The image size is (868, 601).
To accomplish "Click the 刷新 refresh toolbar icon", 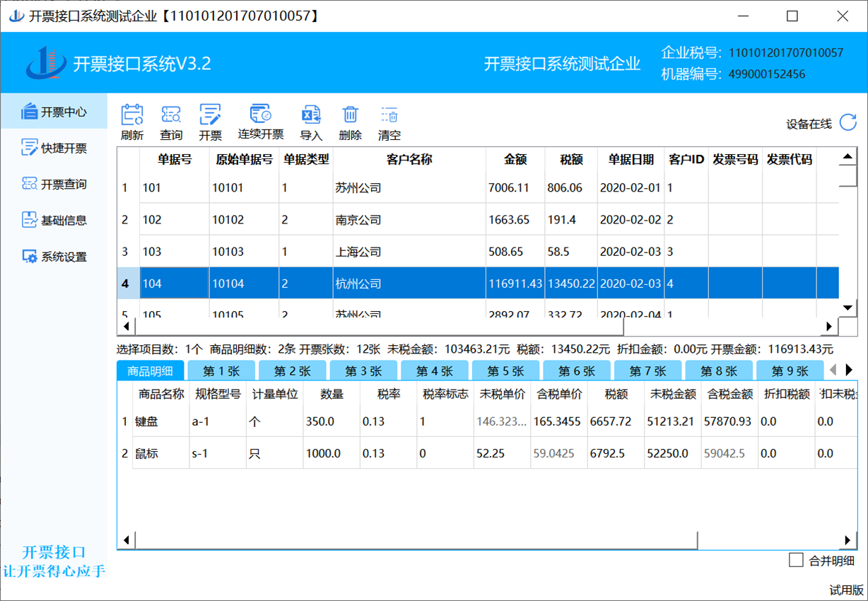I will tap(132, 115).
